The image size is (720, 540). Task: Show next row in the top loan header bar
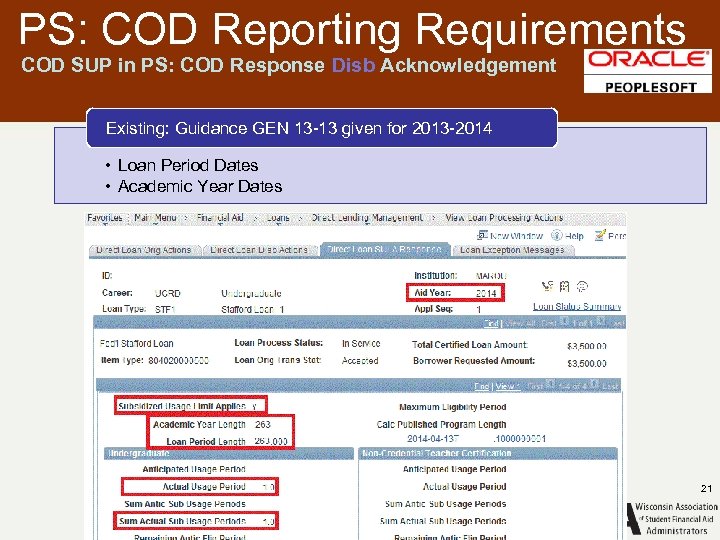click(600, 322)
